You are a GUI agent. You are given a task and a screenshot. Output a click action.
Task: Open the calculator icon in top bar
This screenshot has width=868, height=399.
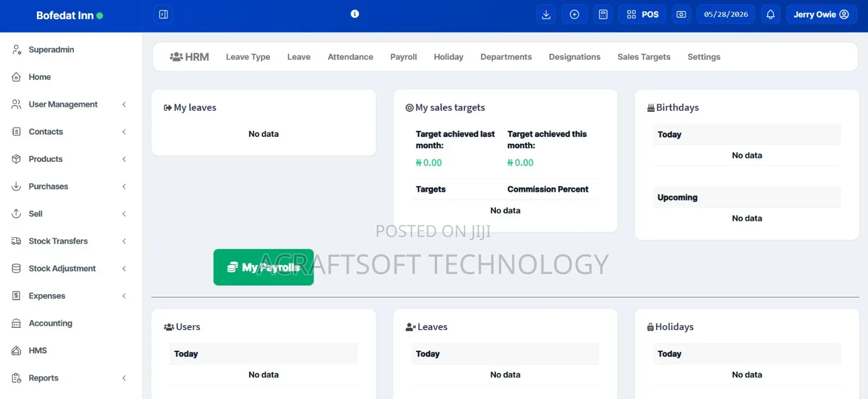(x=603, y=15)
